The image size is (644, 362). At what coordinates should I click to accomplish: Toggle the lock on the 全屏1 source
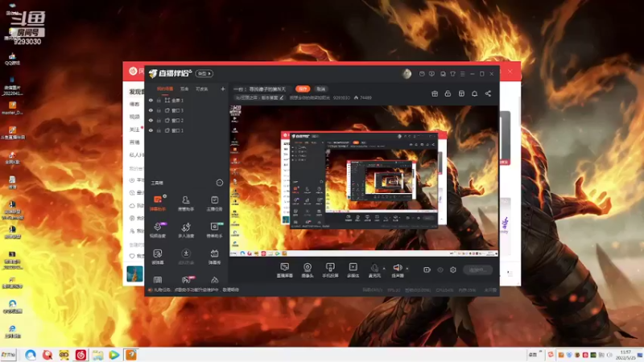pyautogui.click(x=159, y=100)
